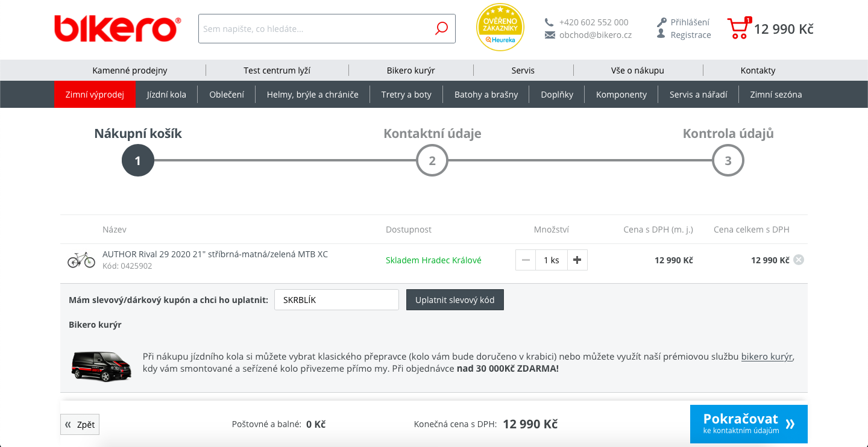Select the Batohy a brašny category
Image resolution: width=868 pixels, height=447 pixels.
(486, 95)
